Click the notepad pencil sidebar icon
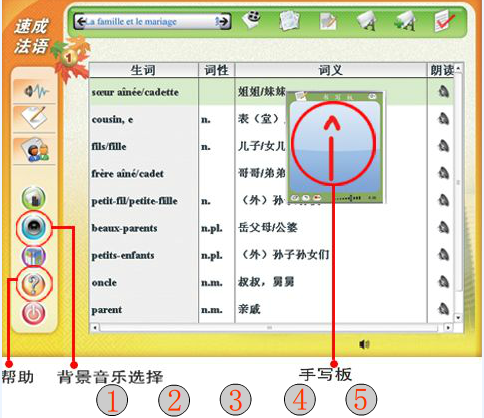484x418 pixels. click(34, 117)
